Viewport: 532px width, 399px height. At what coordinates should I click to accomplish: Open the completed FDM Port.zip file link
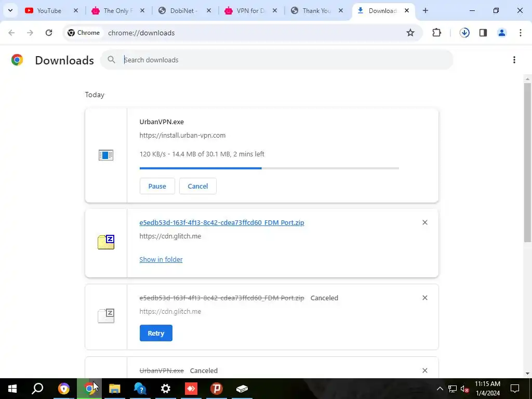(x=222, y=222)
